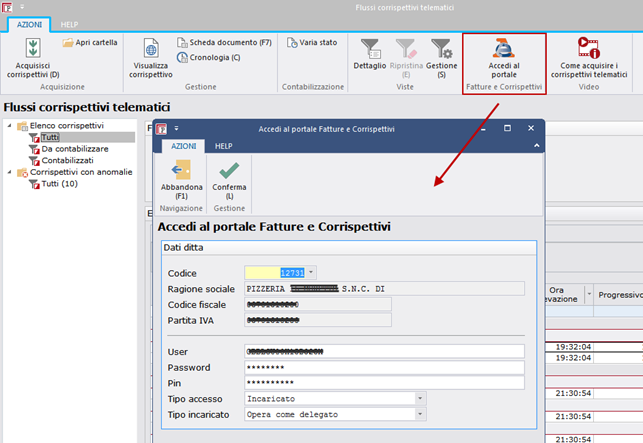
Task: Click Conferma (L) green checkmark
Action: click(x=229, y=175)
